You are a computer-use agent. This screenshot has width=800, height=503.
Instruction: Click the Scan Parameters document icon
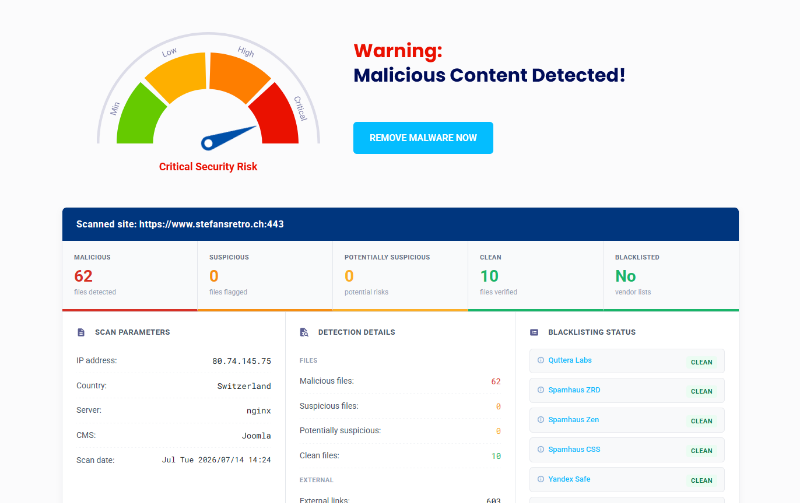(x=81, y=332)
